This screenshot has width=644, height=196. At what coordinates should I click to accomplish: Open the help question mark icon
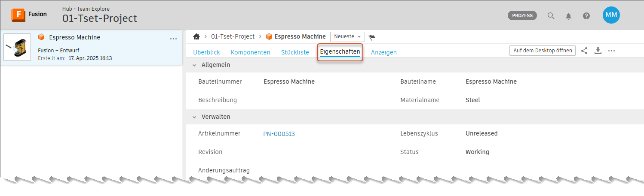(x=586, y=16)
